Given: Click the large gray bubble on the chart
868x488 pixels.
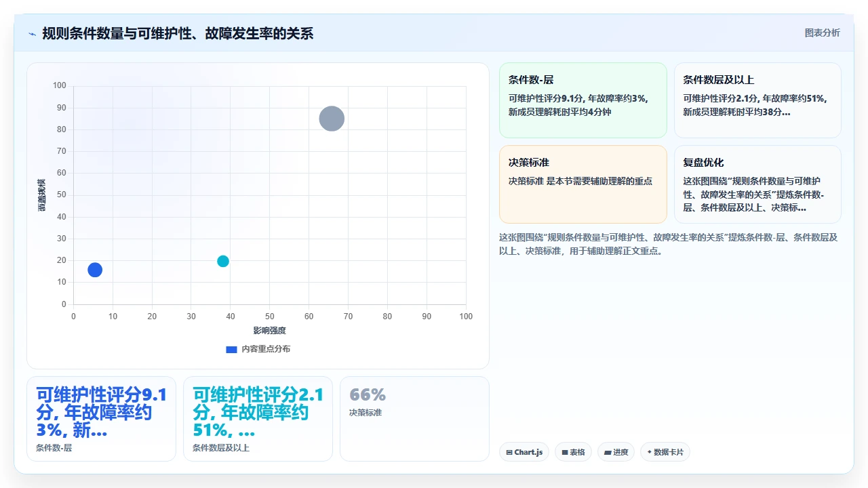Looking at the screenshot, I should (x=332, y=119).
